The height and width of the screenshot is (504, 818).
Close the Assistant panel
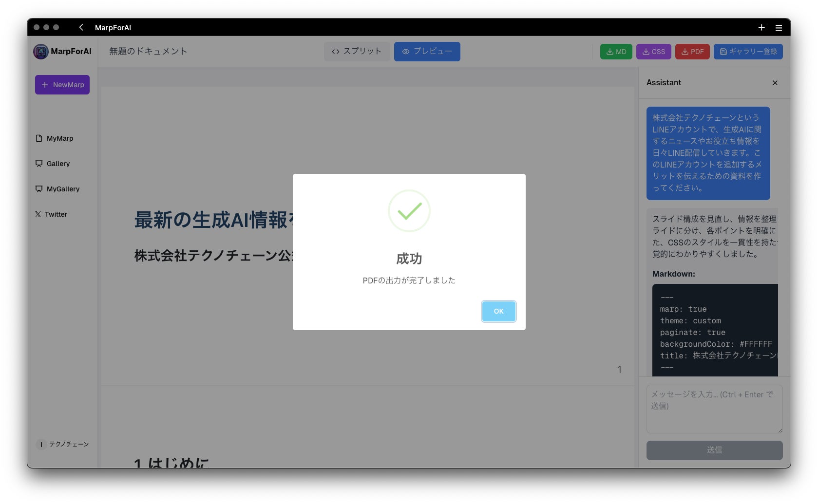click(775, 83)
